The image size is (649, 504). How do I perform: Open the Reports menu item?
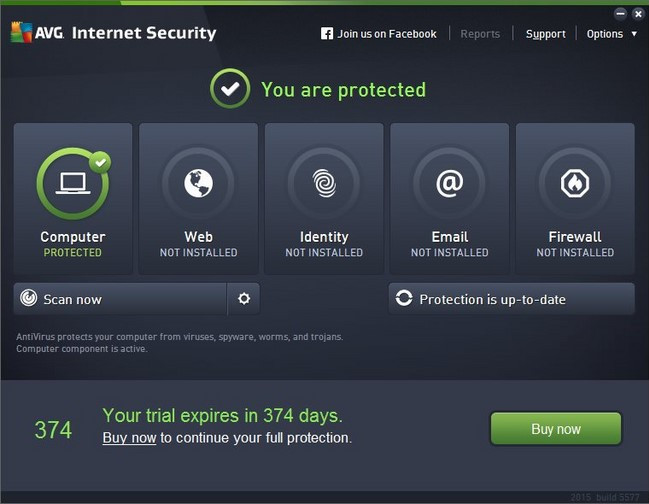tap(480, 34)
